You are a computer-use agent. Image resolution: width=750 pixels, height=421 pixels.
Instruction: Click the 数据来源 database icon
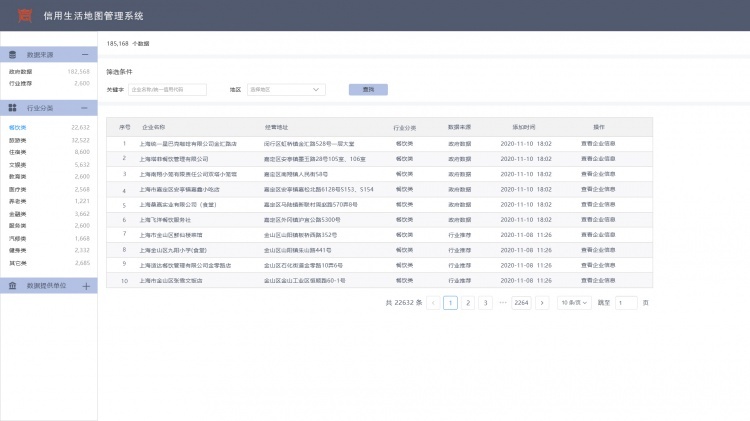[x=13, y=54]
